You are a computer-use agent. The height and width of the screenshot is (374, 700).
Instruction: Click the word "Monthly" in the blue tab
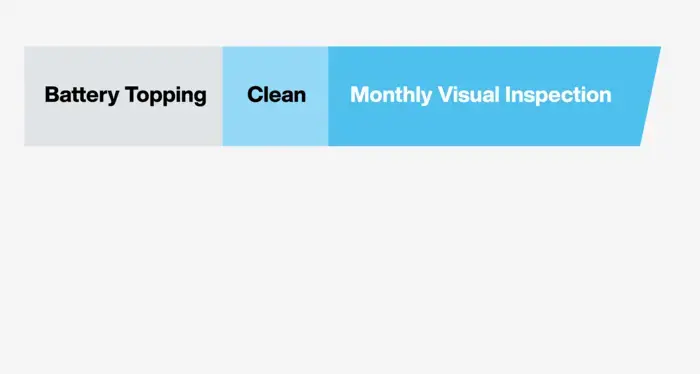click(392, 96)
